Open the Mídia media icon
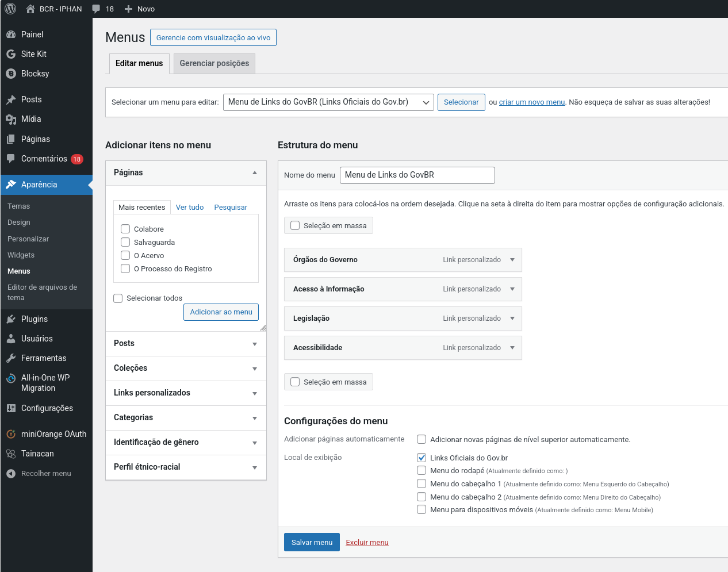 [x=11, y=119]
